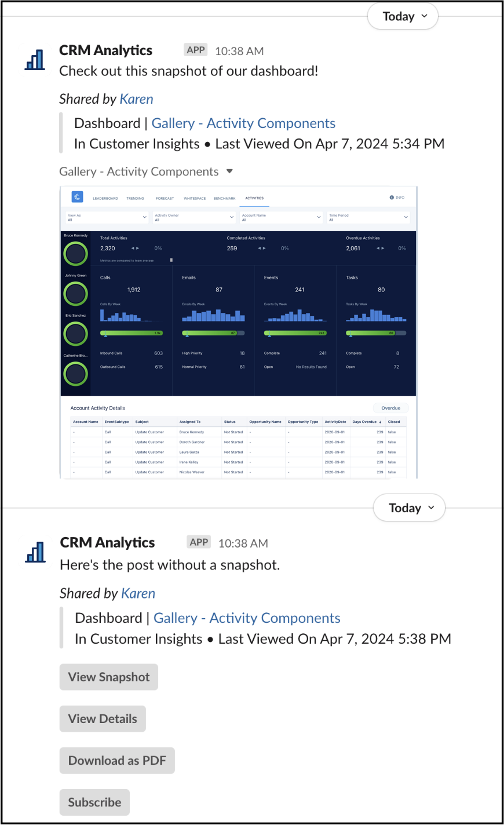
Task: Click the Emails green progress bar
Action: [213, 333]
